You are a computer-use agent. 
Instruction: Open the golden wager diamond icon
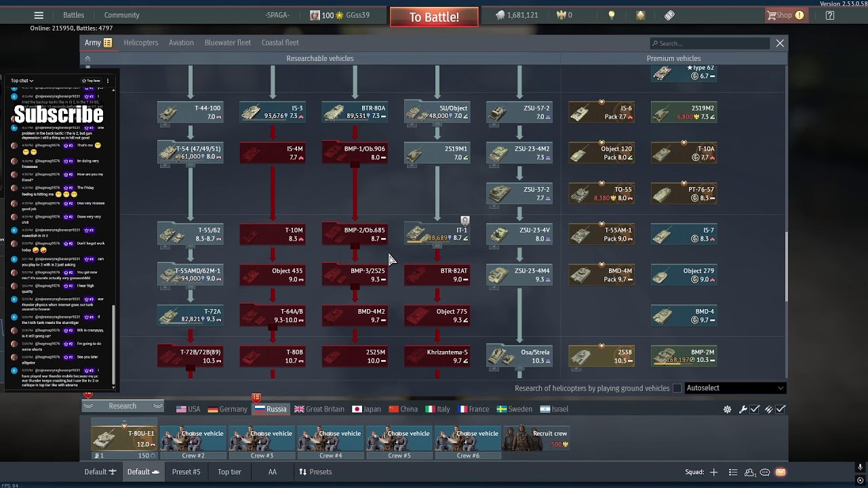(640, 15)
